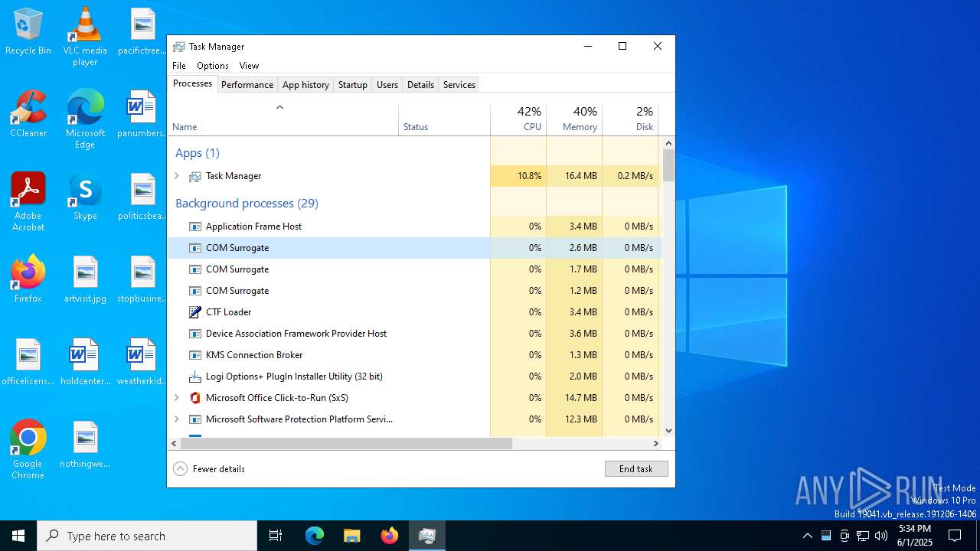This screenshot has height=551, width=980.
Task: Switch to the Details tab
Action: [x=420, y=85]
